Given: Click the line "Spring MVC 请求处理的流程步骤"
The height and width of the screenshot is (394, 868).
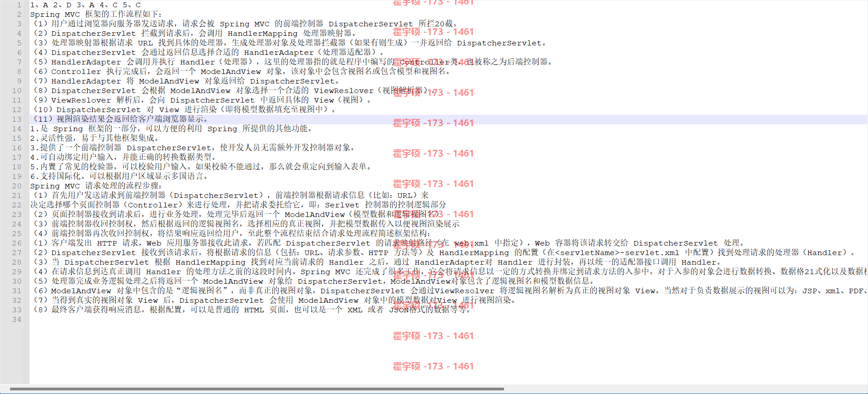Looking at the screenshot, I should tap(96, 186).
